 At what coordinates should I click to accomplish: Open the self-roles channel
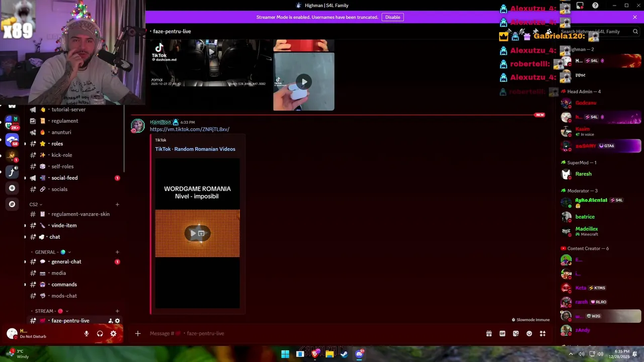pos(62,166)
